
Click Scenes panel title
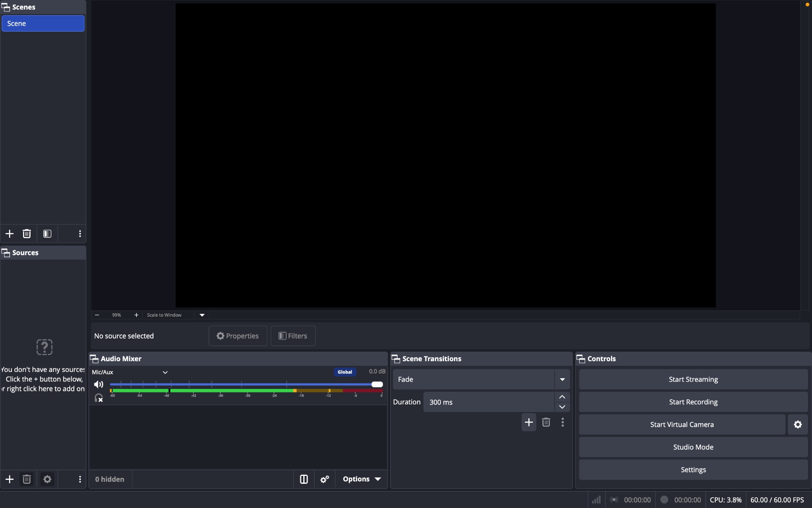pyautogui.click(x=24, y=7)
